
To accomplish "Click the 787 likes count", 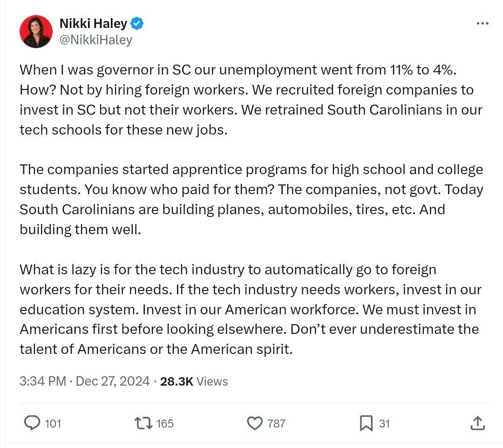I will pos(276,424).
